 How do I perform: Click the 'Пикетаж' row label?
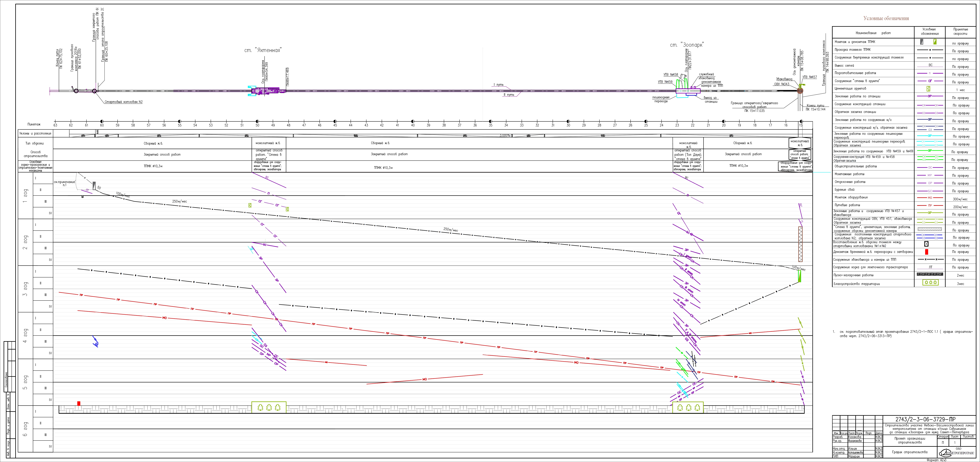[34, 124]
